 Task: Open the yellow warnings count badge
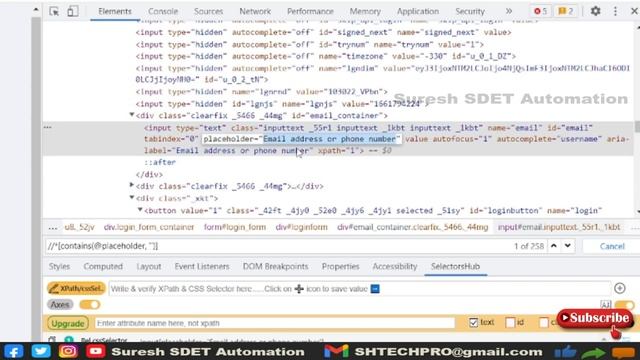coord(566,11)
